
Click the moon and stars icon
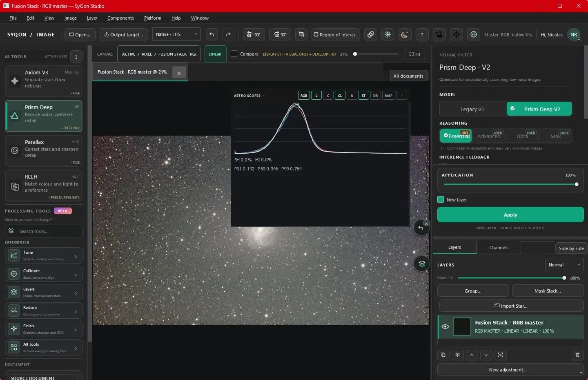tap(405, 34)
